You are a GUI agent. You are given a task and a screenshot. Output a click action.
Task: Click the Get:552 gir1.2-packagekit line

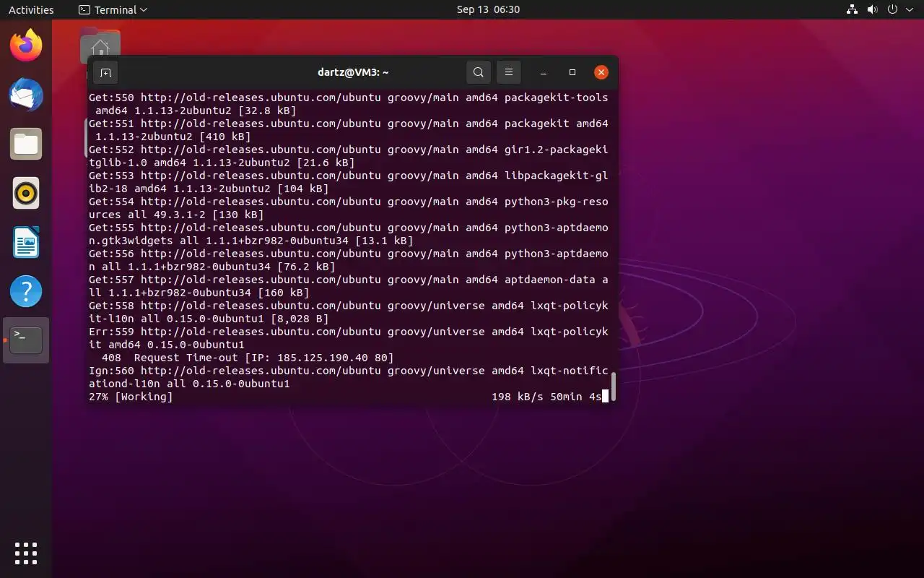pos(349,156)
